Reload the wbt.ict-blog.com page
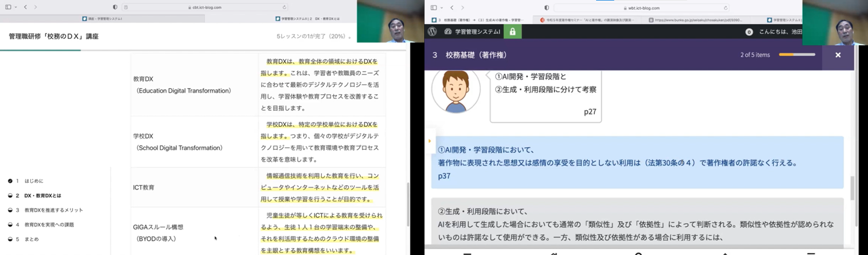This screenshot has height=255, width=868. click(725, 8)
